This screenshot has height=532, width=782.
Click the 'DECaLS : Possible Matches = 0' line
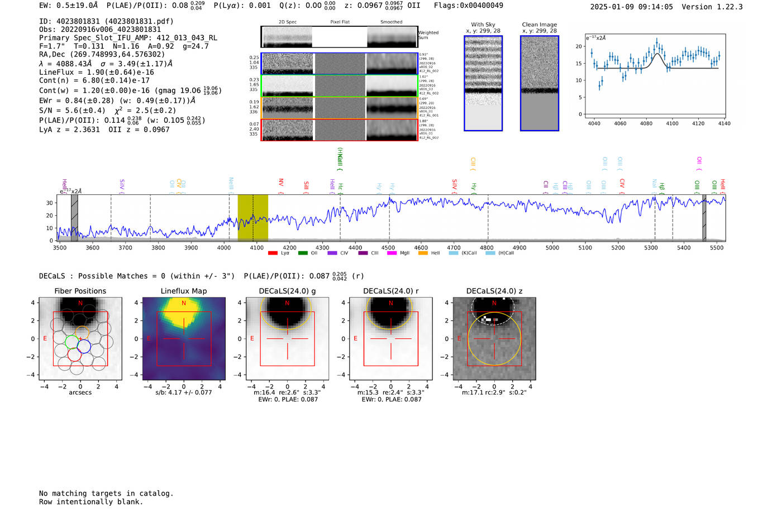click(x=201, y=276)
